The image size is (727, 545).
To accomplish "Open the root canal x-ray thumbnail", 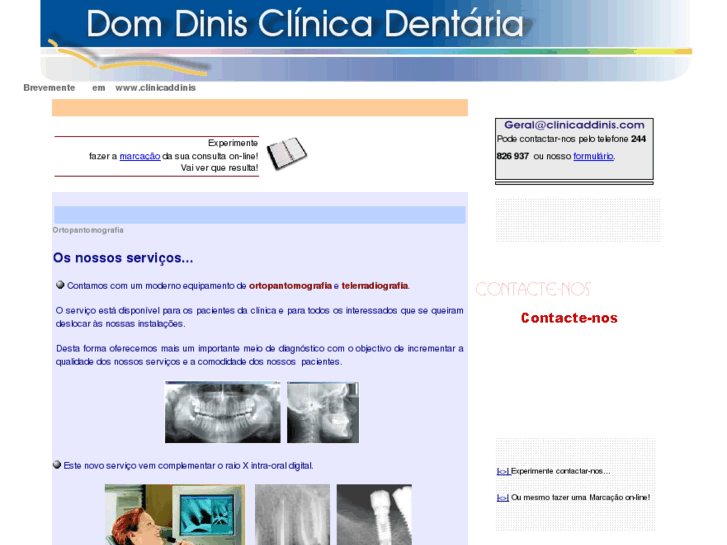I will (x=292, y=514).
